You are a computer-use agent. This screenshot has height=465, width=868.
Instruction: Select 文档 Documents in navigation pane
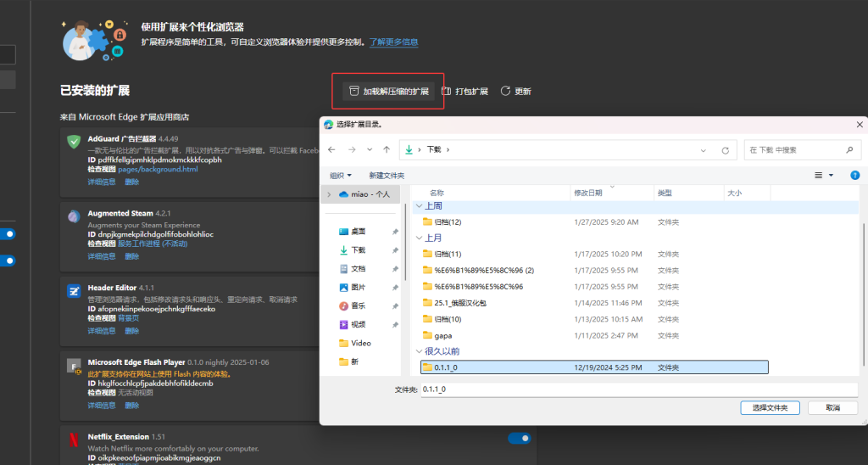359,269
